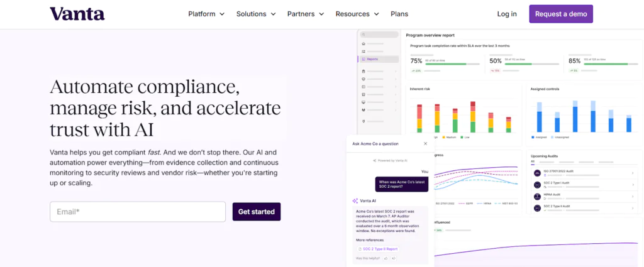Open the Reports sidebar item

coord(379,59)
